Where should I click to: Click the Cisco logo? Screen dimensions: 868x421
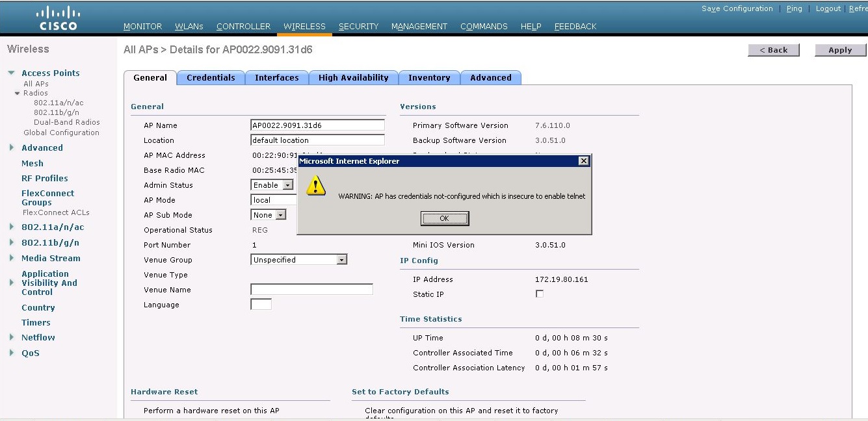click(58, 18)
